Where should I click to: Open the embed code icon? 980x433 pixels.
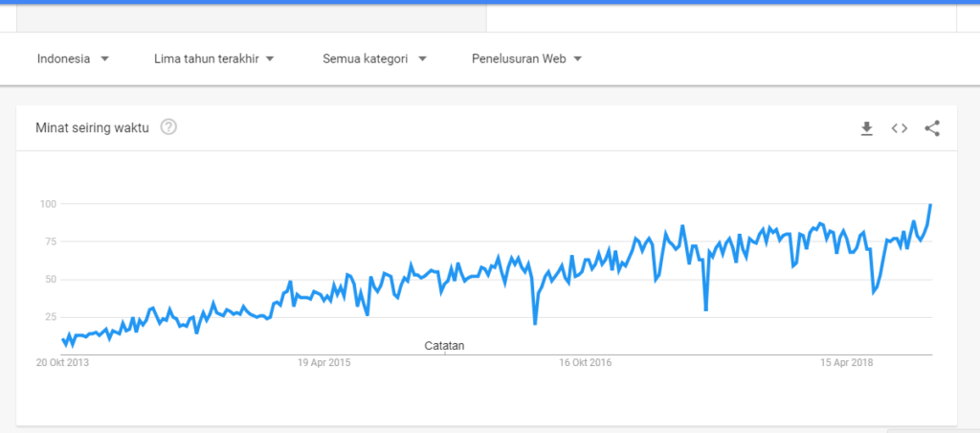pyautogui.click(x=900, y=128)
